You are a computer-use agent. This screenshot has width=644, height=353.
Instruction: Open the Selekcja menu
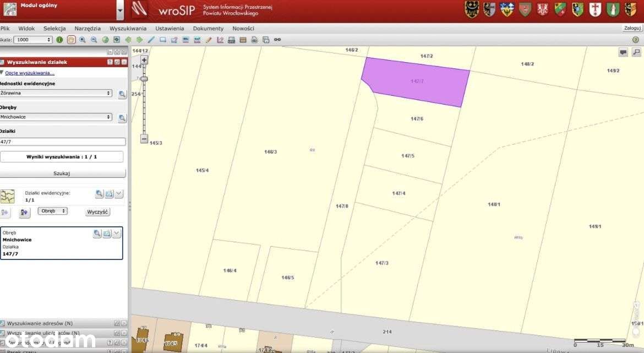point(54,28)
